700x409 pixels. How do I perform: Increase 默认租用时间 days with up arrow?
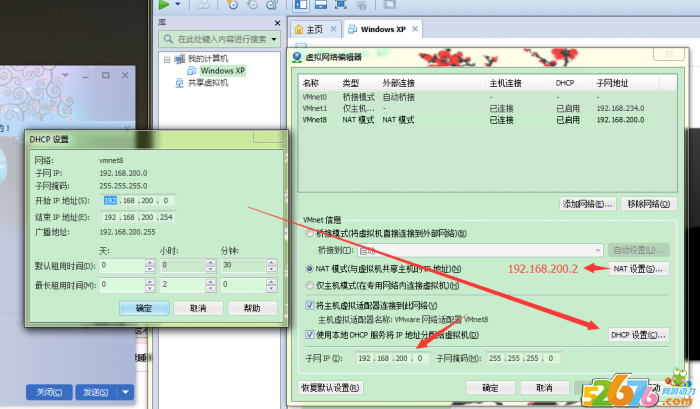pyautogui.click(x=150, y=263)
